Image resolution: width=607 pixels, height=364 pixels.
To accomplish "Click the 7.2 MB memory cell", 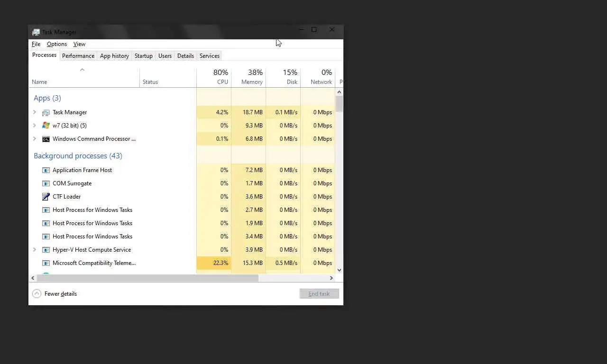I will (248, 170).
